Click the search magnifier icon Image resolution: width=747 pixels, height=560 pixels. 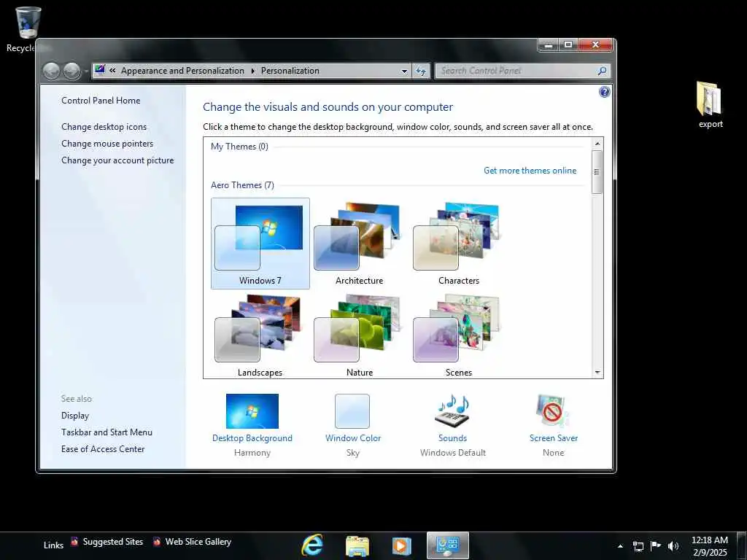coord(602,71)
